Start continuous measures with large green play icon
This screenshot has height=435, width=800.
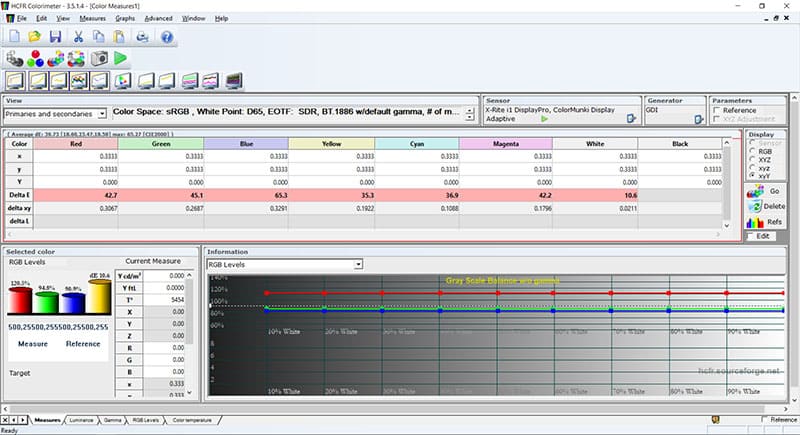pyautogui.click(x=120, y=58)
